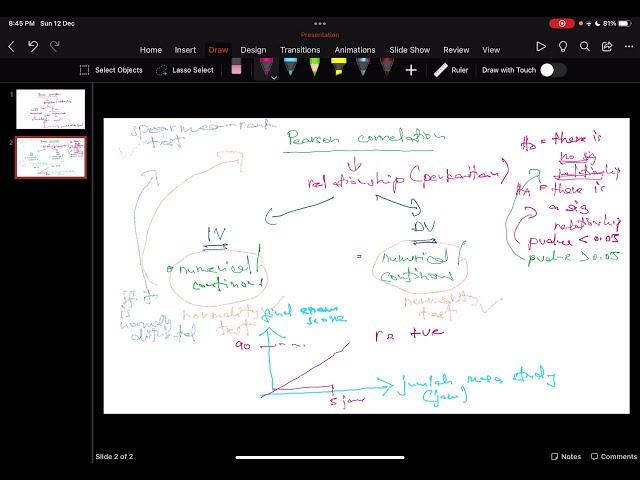The image size is (640, 480).
Task: Switch to the Design tab
Action: tap(253, 50)
